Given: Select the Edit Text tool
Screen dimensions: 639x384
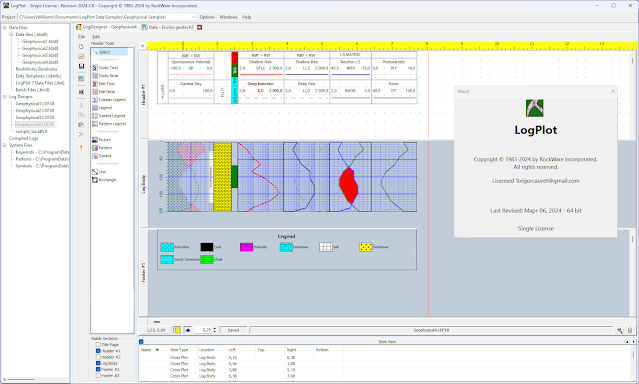Looking at the screenshot, I should pos(104,84).
